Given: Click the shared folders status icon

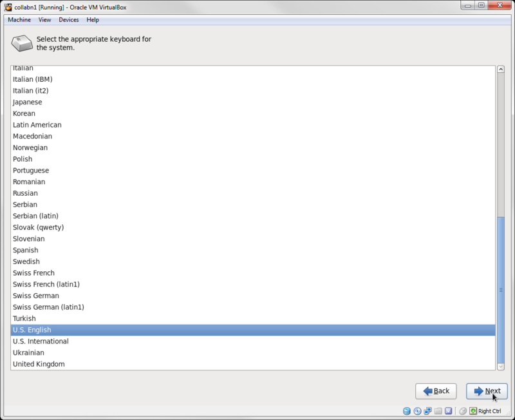Looking at the screenshot, I should point(438,411).
